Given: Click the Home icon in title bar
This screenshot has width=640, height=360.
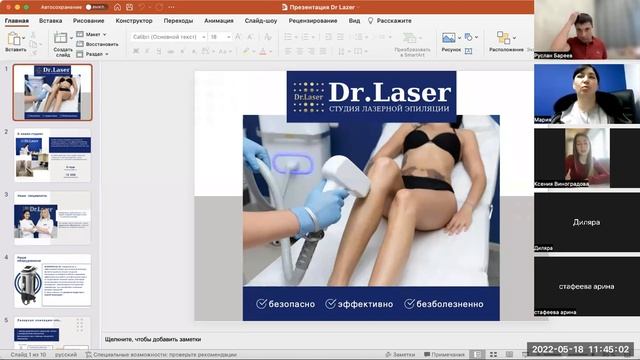Looking at the screenshot, I should pyautogui.click(x=118, y=7).
